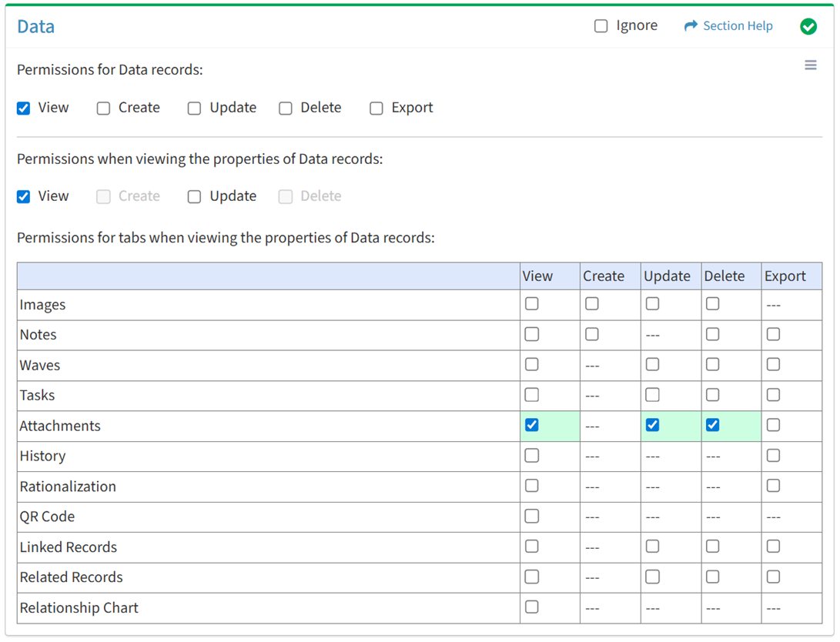Screen dimensions: 840x642
Task: Enable Update for the Linked Records tab
Action: [652, 547]
